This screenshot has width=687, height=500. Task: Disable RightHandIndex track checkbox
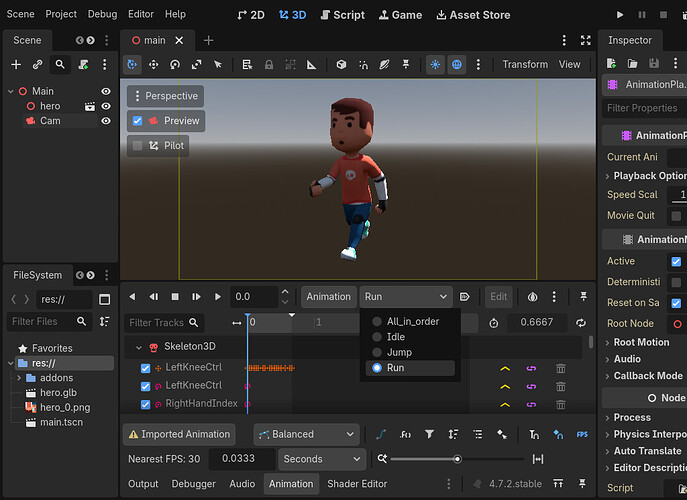145,404
